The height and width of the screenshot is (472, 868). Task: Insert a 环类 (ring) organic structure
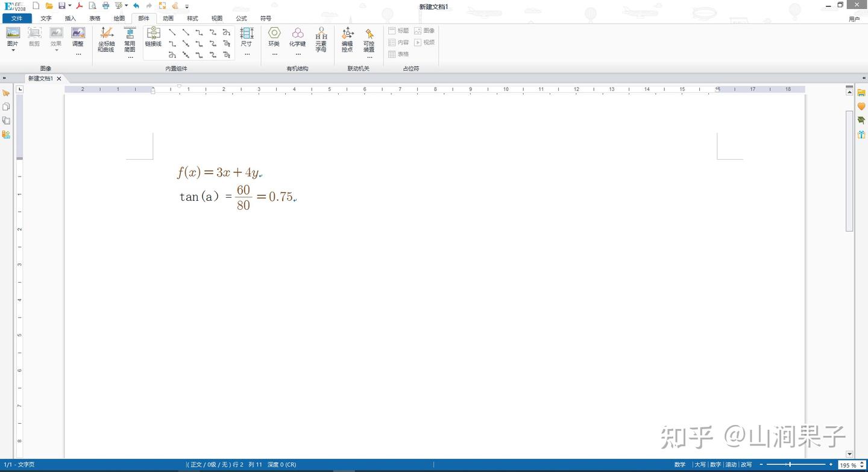coord(274,37)
